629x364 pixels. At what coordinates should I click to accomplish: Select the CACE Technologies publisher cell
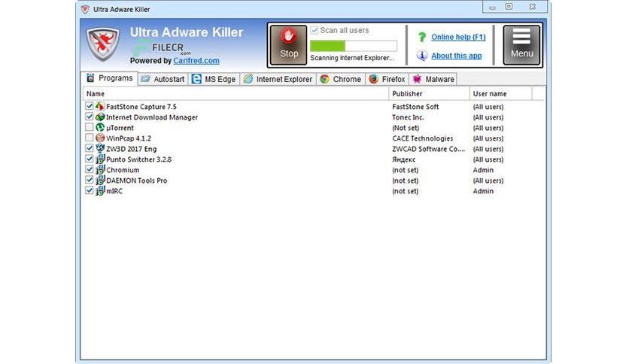(x=422, y=138)
